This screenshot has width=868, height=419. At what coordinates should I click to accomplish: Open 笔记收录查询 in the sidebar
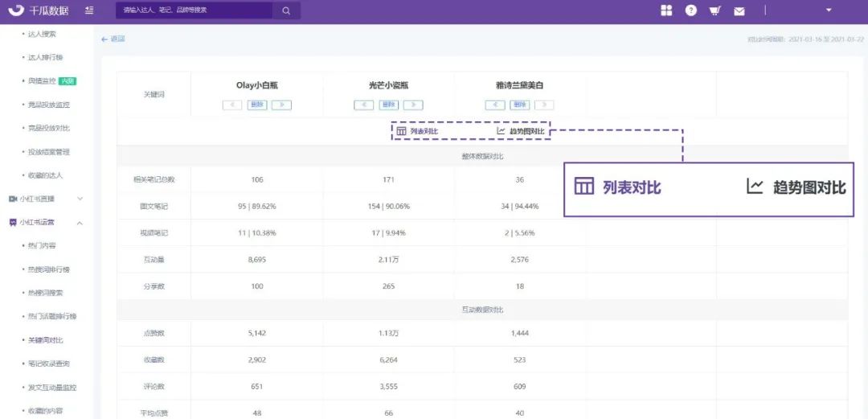(49, 364)
